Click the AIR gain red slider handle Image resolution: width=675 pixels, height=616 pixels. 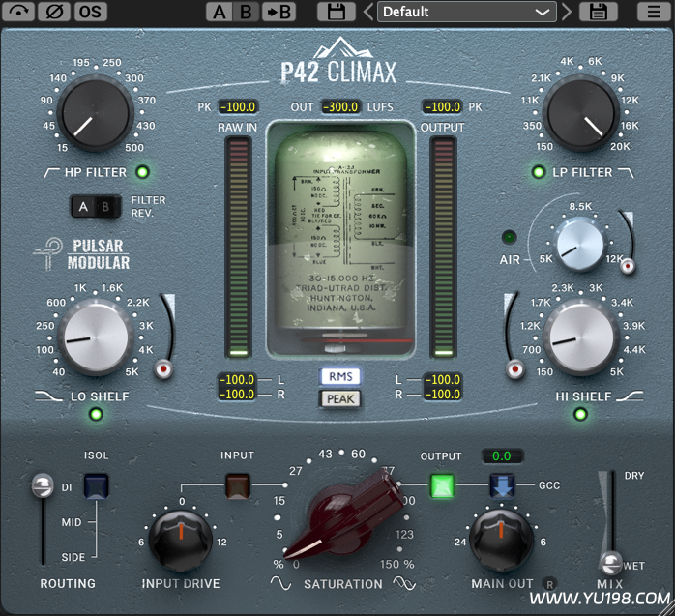tap(628, 266)
